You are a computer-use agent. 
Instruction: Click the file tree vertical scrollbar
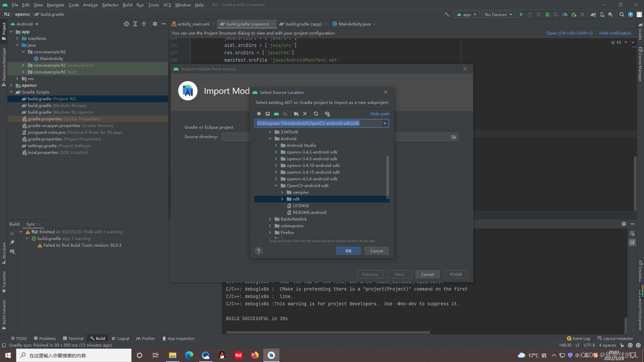click(x=388, y=177)
